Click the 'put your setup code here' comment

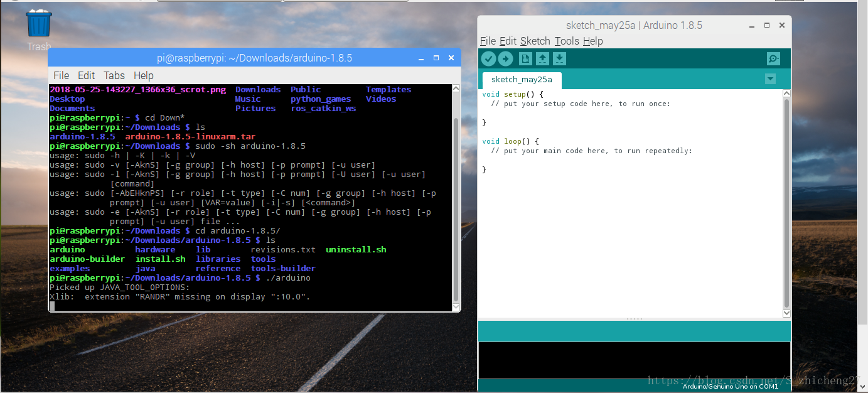(581, 104)
